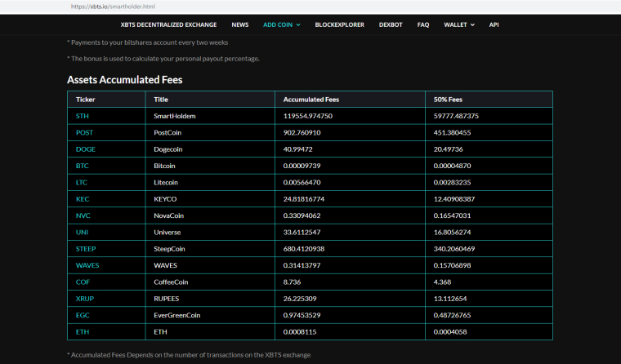Open the COF ticker link
621x364 pixels.
coord(83,282)
